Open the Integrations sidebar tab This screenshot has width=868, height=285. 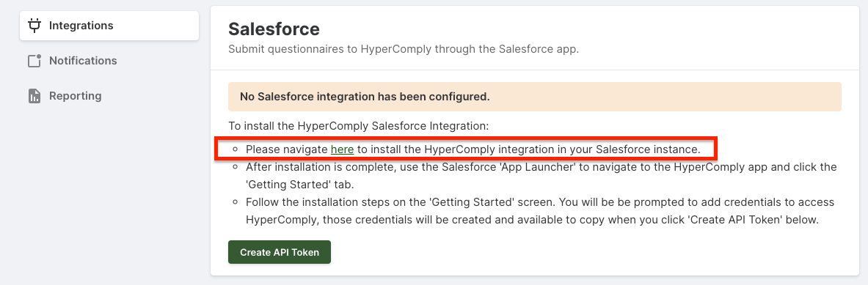click(109, 26)
